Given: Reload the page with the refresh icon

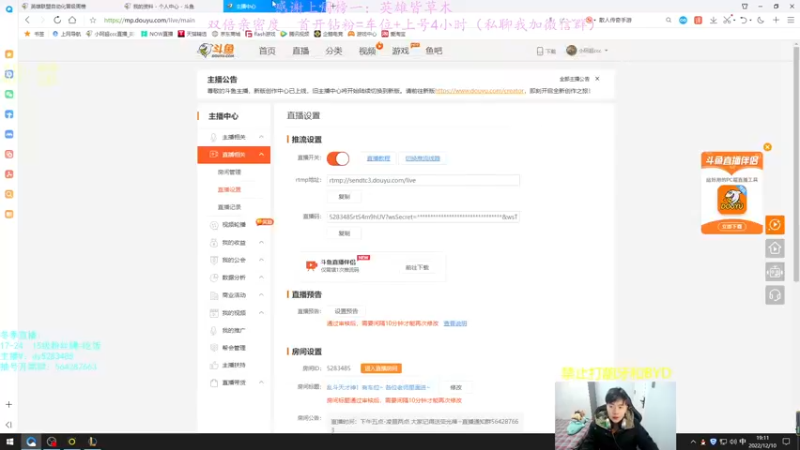Looking at the screenshot, I should (x=57, y=20).
